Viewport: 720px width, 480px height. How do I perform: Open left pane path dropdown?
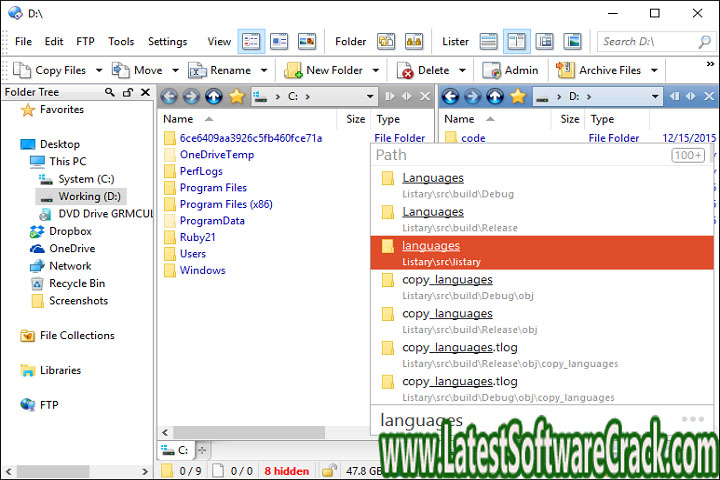(370, 96)
